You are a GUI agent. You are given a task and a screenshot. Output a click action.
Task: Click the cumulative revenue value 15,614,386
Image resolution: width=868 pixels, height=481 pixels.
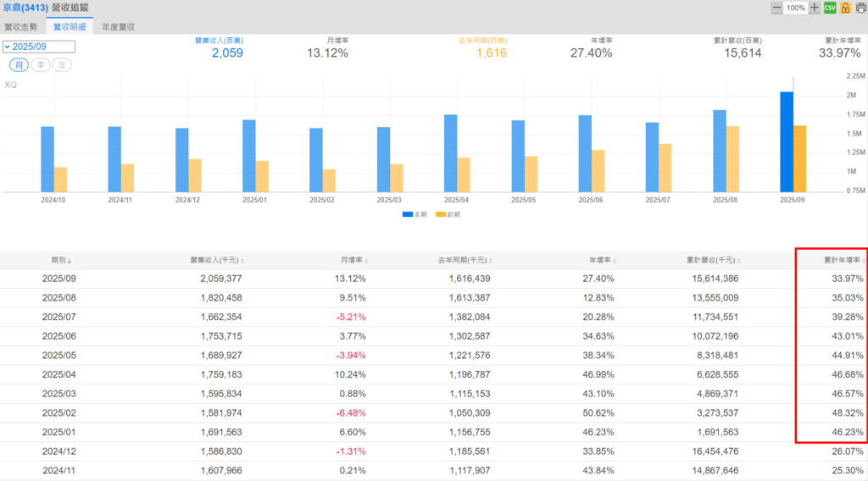click(x=715, y=279)
